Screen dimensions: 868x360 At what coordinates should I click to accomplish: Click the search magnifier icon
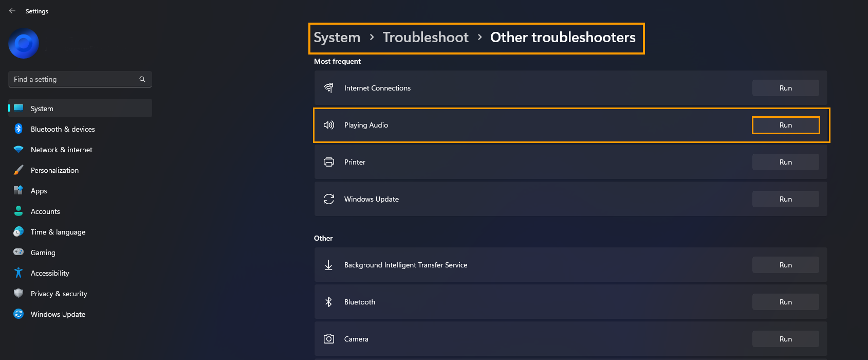(142, 79)
